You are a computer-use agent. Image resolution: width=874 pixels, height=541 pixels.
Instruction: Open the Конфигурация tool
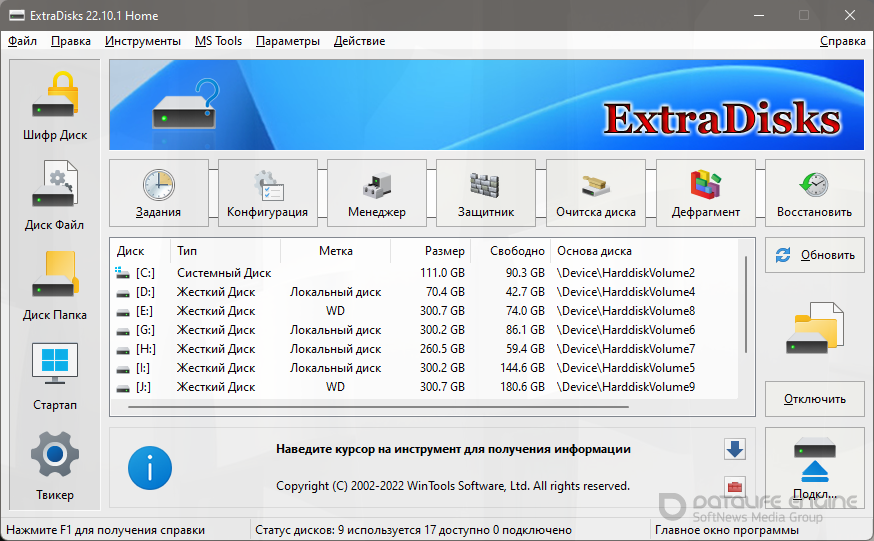(268, 193)
